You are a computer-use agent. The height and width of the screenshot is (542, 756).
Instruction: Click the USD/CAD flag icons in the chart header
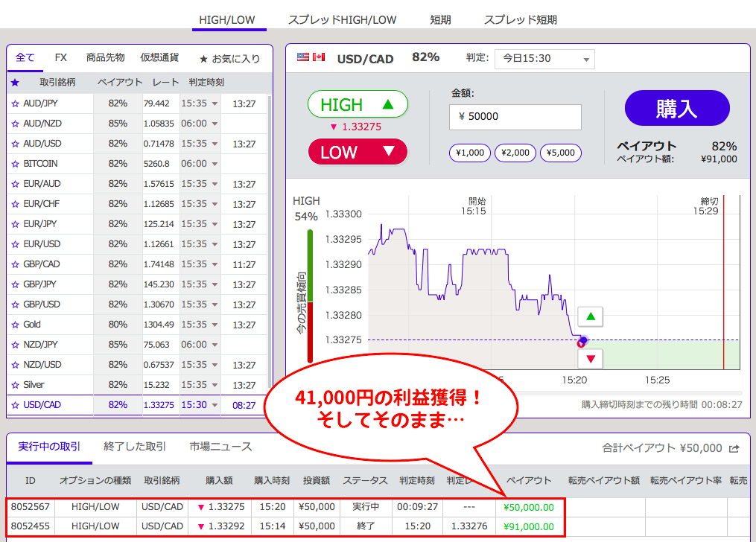tap(311, 57)
